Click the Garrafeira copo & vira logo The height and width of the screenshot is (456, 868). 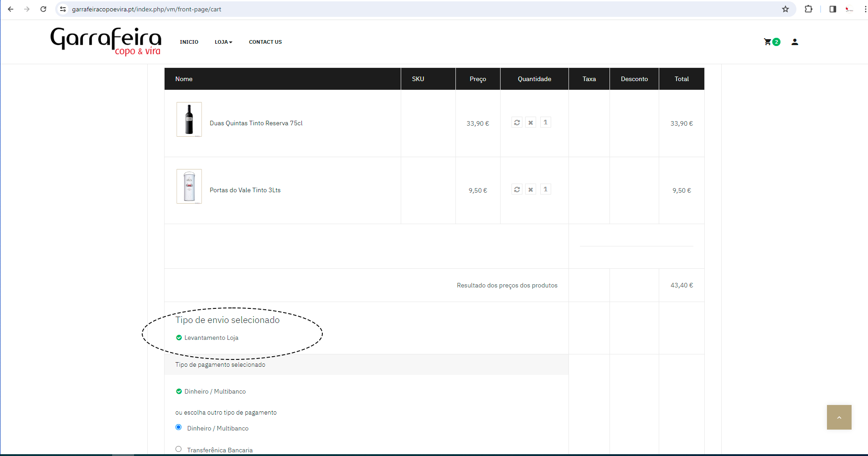(x=106, y=41)
